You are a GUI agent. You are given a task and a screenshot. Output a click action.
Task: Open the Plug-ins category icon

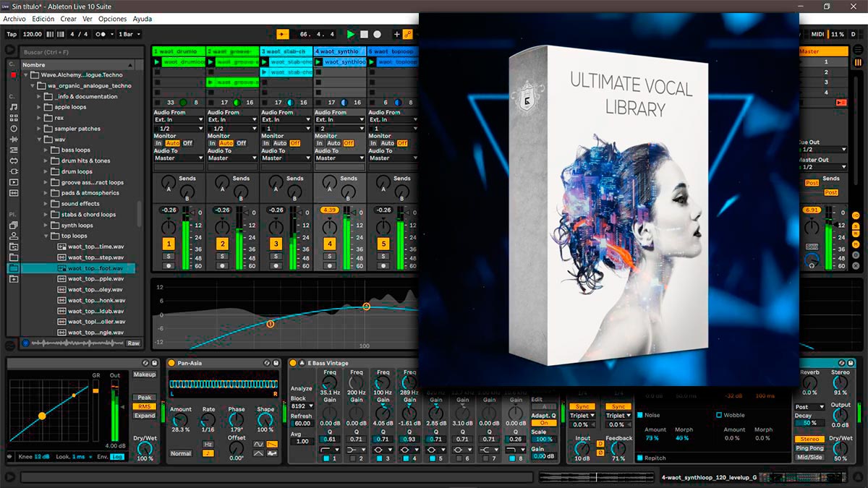click(x=14, y=171)
